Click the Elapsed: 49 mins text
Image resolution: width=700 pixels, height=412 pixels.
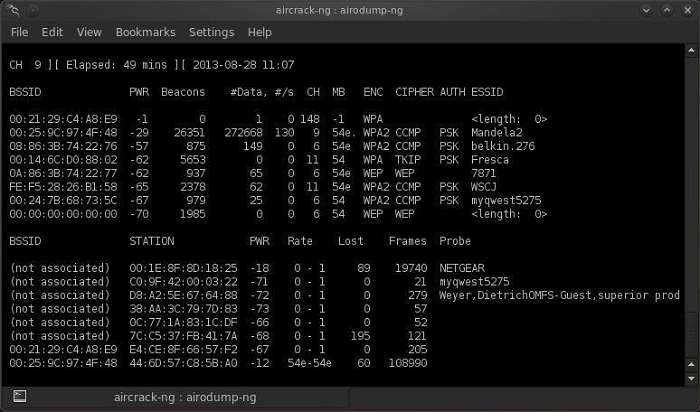click(x=117, y=65)
